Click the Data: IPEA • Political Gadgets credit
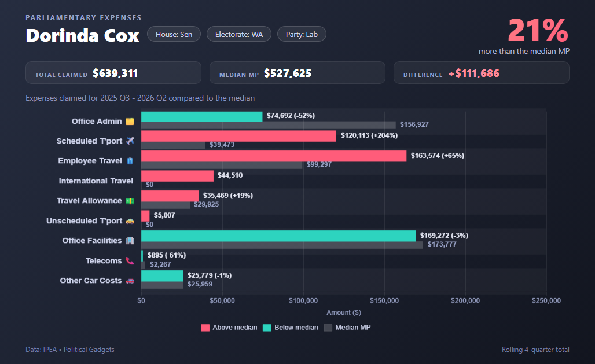Image resolution: width=595 pixels, height=364 pixels. click(x=70, y=349)
